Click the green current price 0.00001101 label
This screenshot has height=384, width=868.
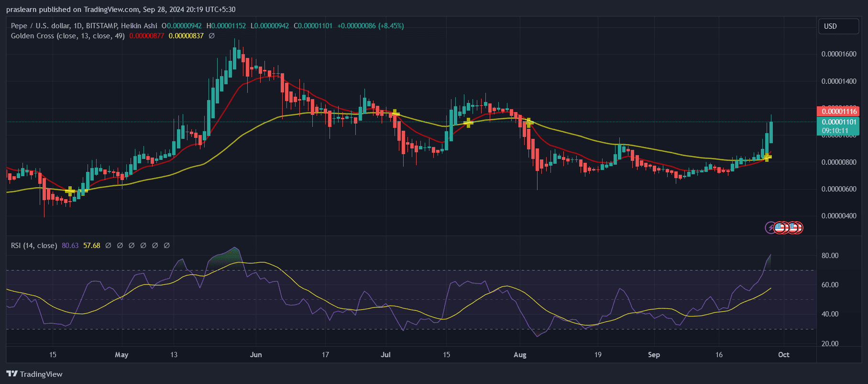click(839, 122)
